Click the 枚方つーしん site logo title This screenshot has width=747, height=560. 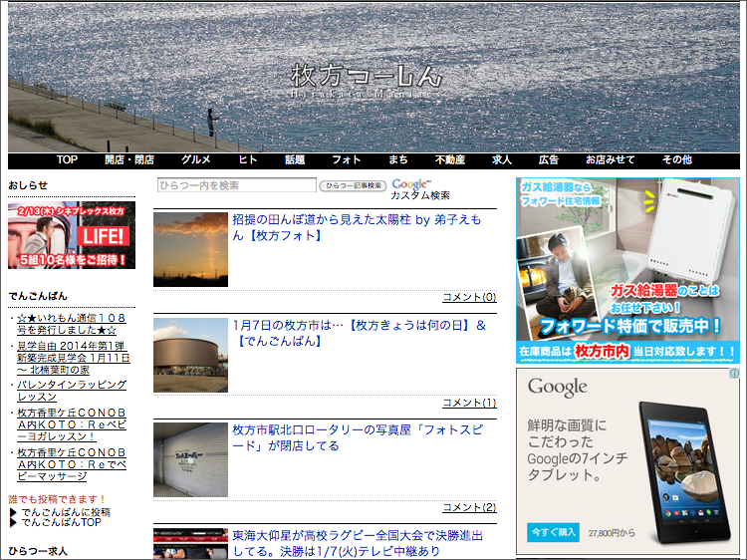[366, 77]
